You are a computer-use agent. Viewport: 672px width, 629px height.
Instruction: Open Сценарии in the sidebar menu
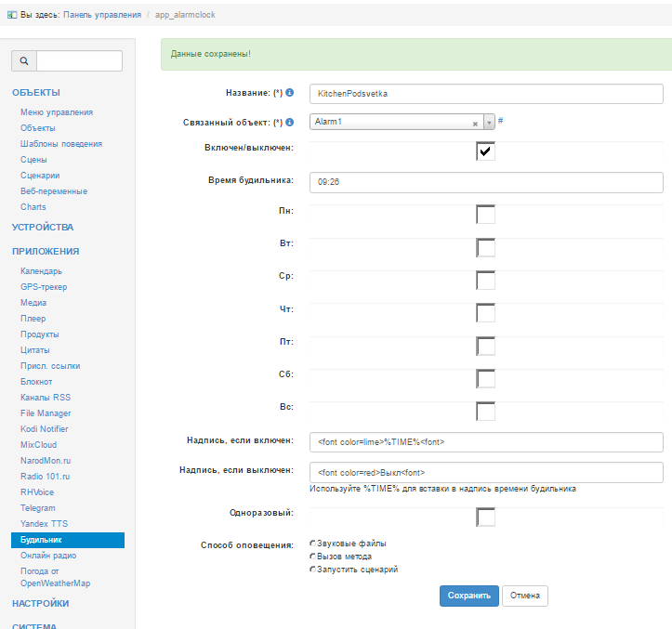(40, 176)
